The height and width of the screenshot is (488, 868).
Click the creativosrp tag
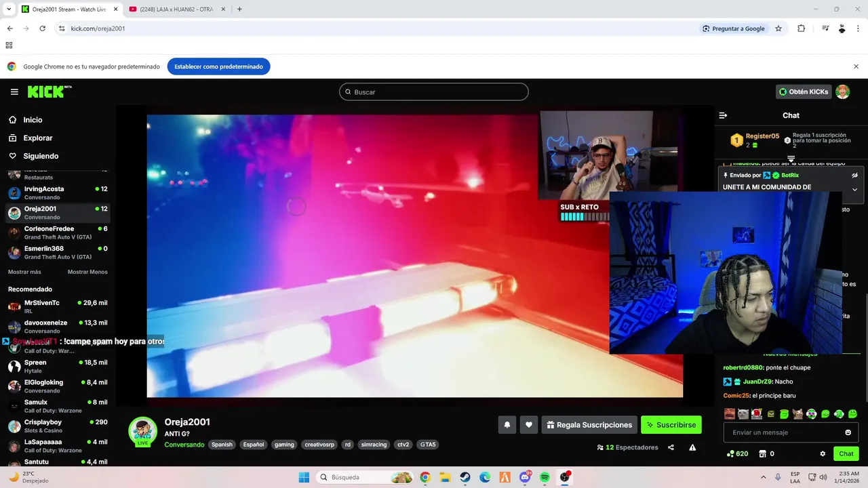[x=319, y=445]
